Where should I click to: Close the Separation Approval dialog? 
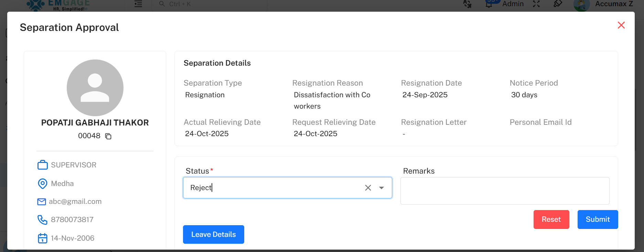tap(621, 25)
